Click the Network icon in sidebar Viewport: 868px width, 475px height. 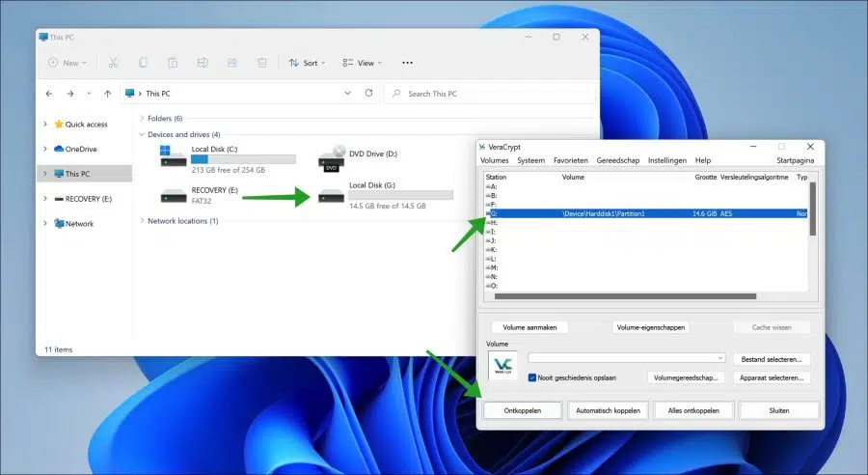pyautogui.click(x=59, y=223)
